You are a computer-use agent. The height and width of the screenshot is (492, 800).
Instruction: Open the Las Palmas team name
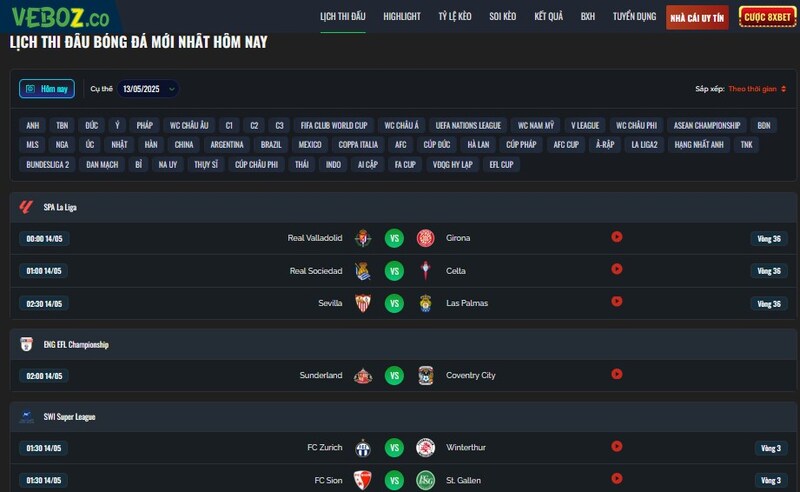pos(467,303)
